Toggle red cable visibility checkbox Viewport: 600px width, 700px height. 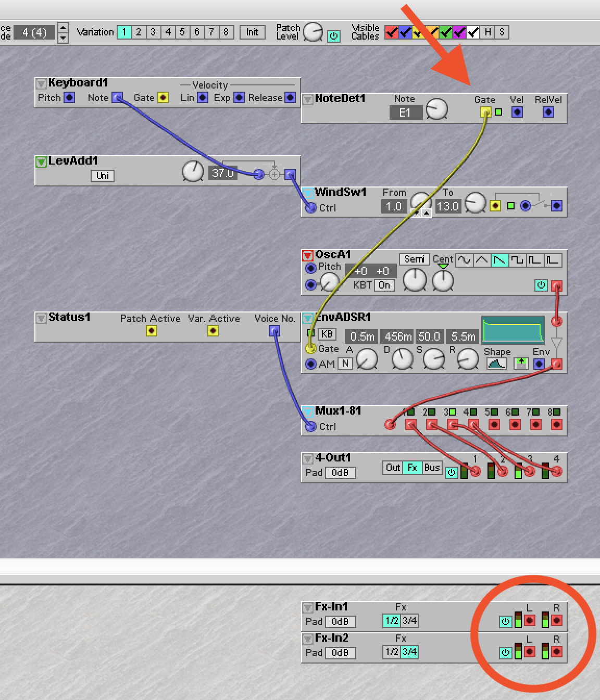pyautogui.click(x=391, y=32)
